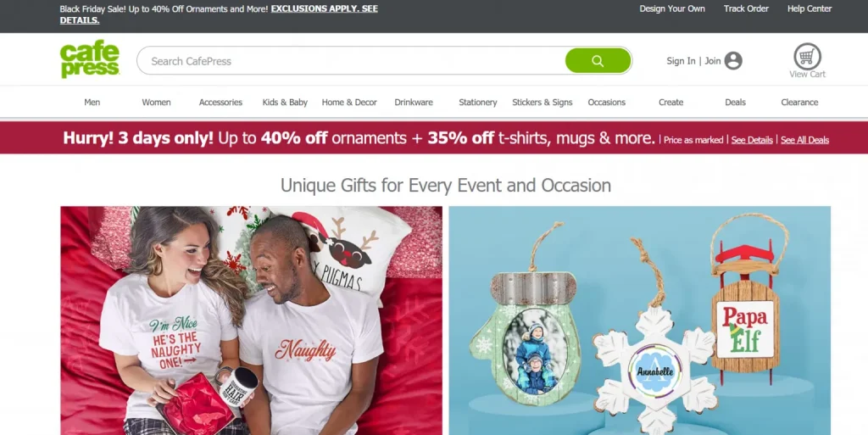The image size is (868, 435).
Task: Open the Clearance section
Action: coord(799,103)
